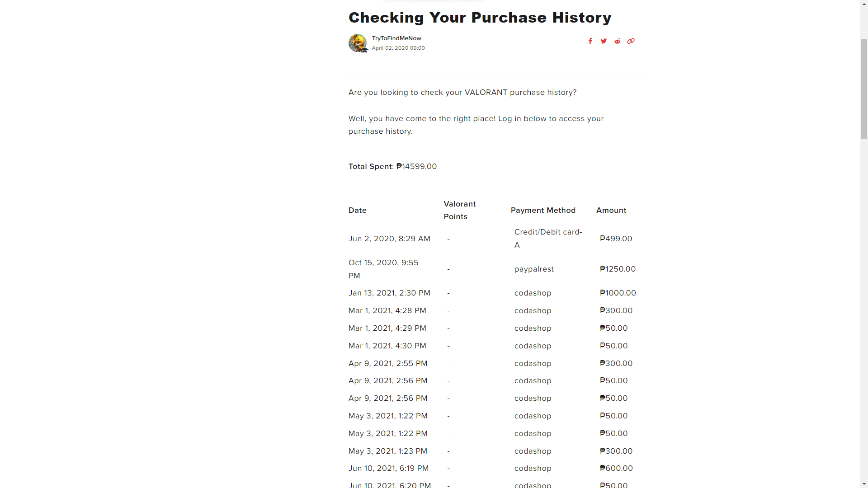This screenshot has width=868, height=488.
Task: Click the Checking Your Purchase History title
Action: (x=480, y=18)
